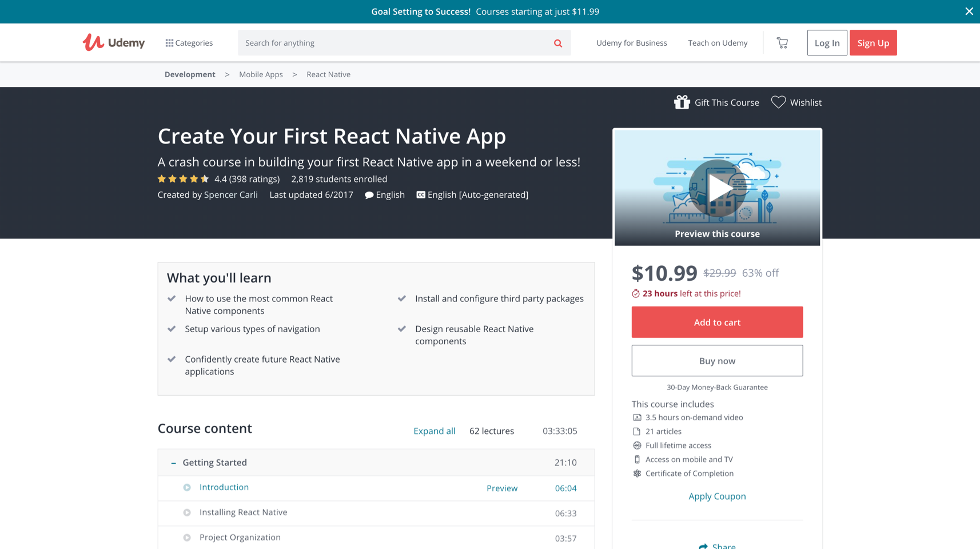Image resolution: width=980 pixels, height=549 pixels.
Task: Click the on-demand video icon
Action: 637,417
